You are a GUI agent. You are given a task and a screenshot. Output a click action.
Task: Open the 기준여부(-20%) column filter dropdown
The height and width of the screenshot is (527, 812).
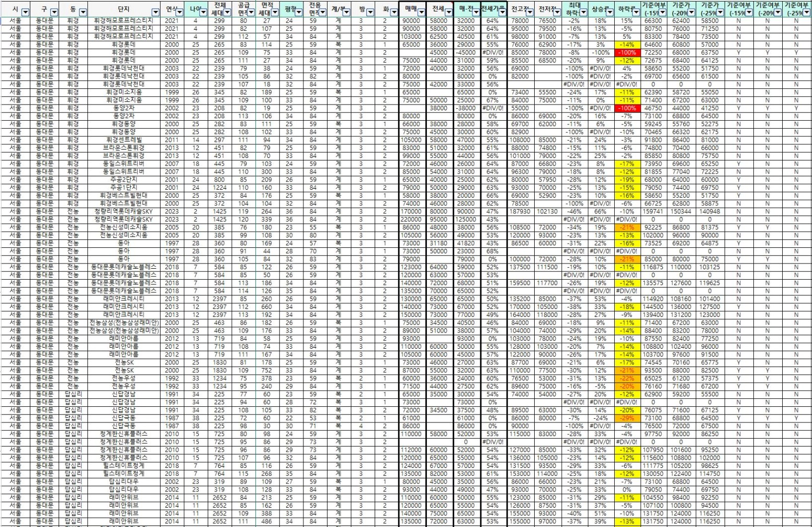[778, 12]
